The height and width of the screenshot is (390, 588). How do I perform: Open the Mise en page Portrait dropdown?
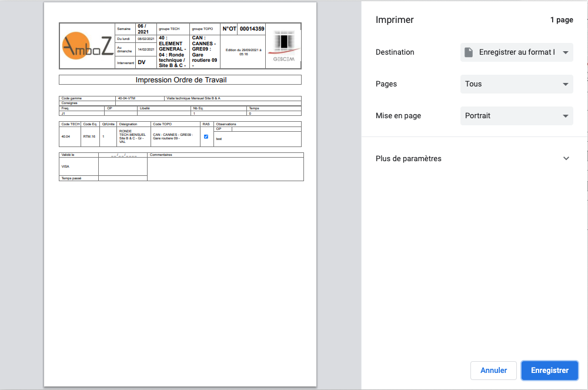[x=516, y=116]
